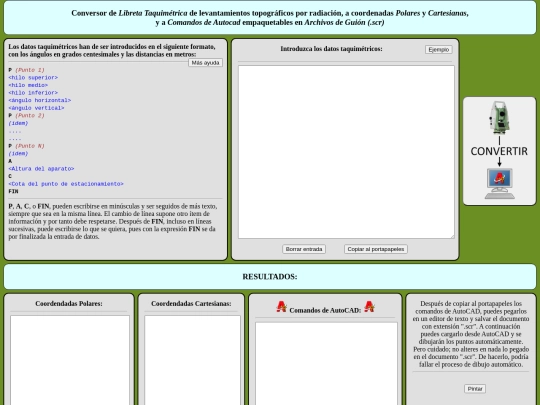540x405 pixels.
Task: Open the Más ayuda help button
Action: (205, 63)
